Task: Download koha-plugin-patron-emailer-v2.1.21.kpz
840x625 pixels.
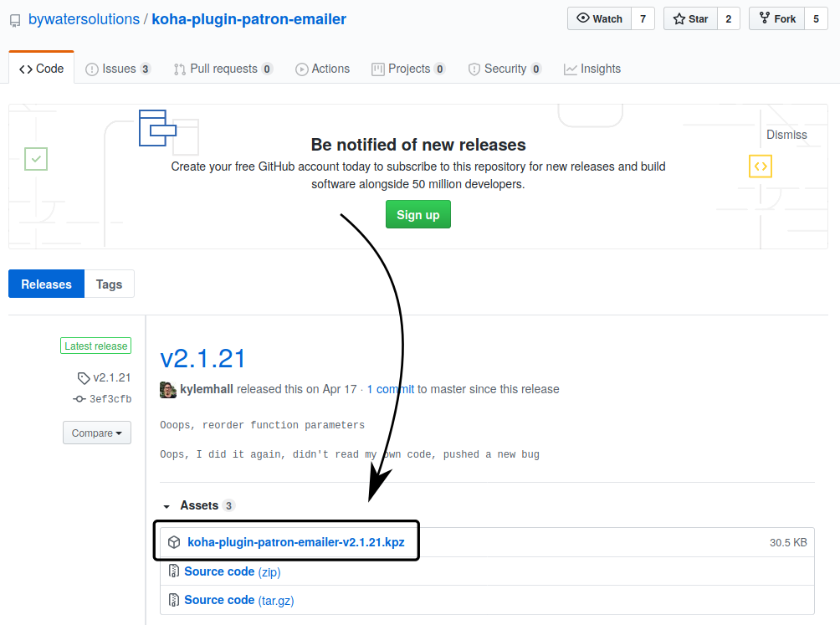Action: coord(295,542)
